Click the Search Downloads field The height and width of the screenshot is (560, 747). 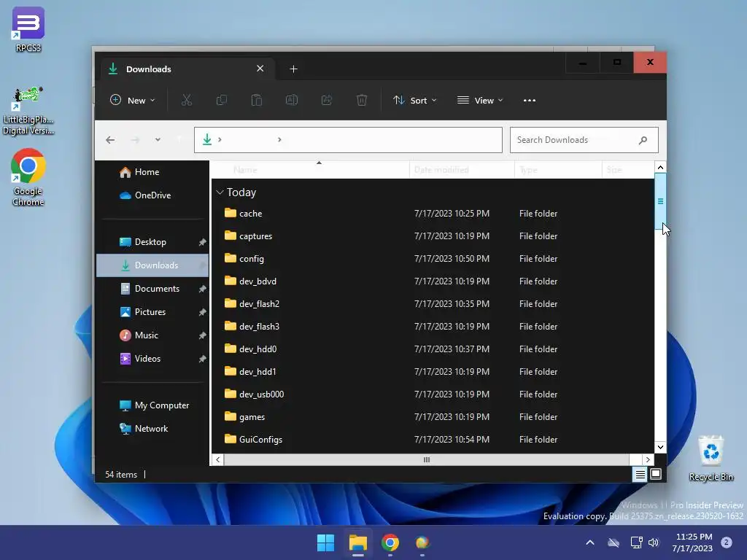click(584, 140)
